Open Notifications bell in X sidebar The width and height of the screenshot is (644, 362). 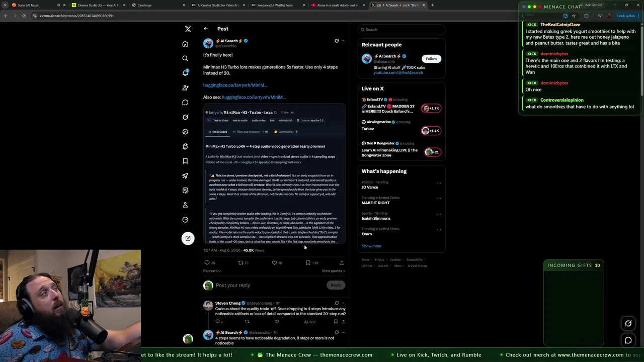[x=185, y=73]
